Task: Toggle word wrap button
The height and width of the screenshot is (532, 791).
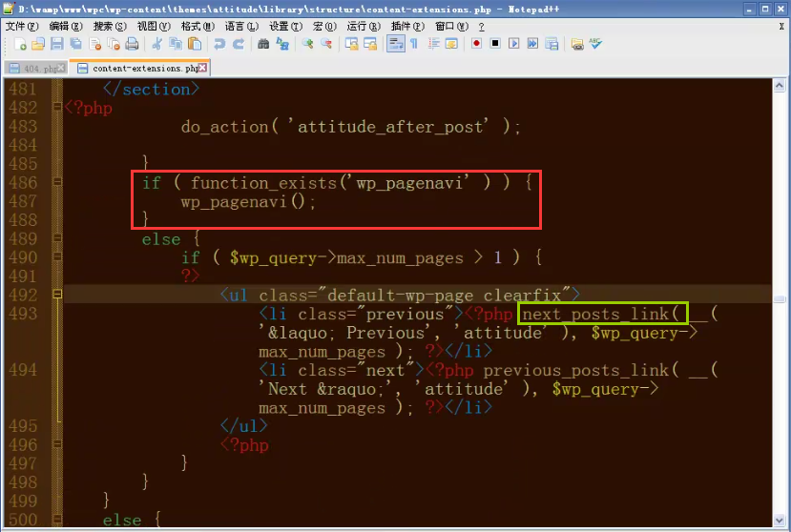Action: pos(395,44)
